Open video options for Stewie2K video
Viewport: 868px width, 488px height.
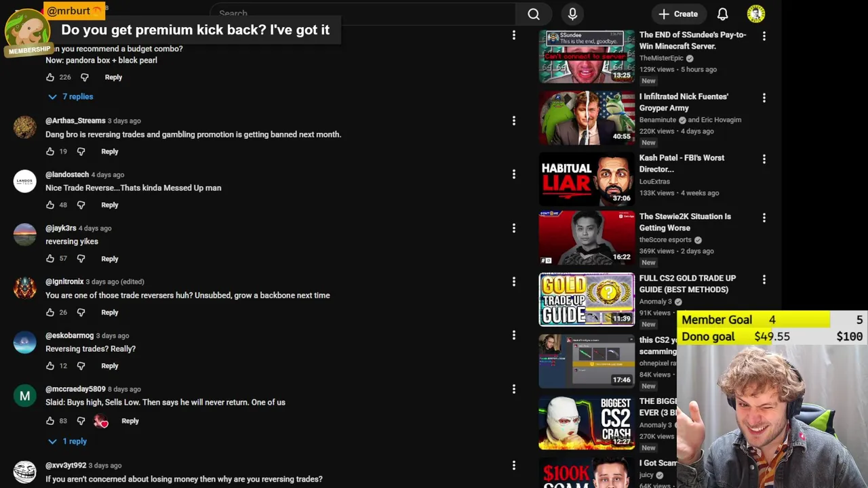point(764,218)
